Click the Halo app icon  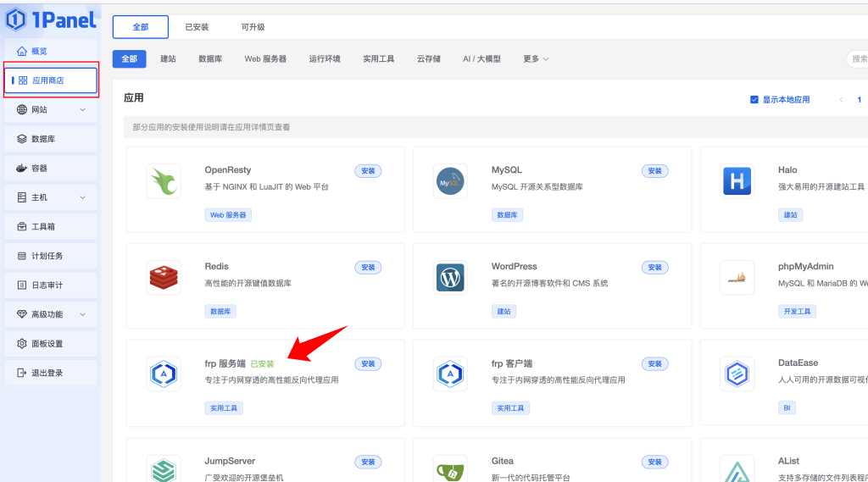pyautogui.click(x=737, y=181)
